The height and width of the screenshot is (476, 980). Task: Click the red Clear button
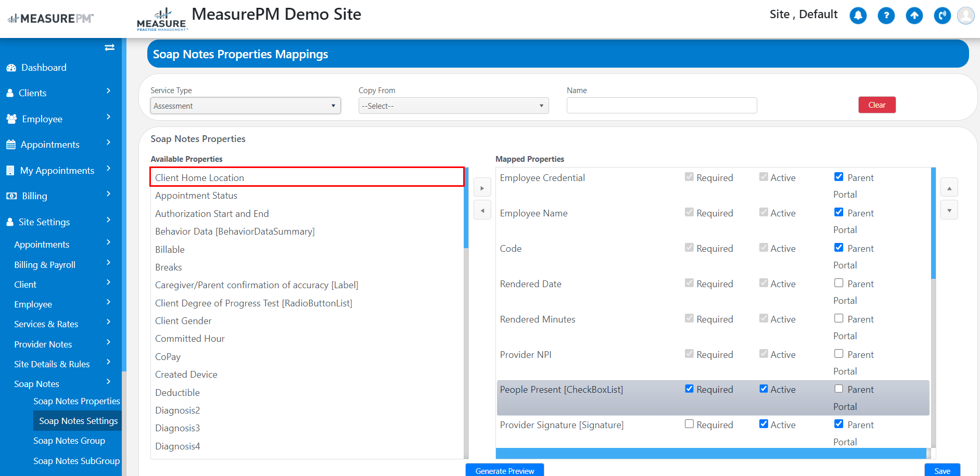[877, 105]
